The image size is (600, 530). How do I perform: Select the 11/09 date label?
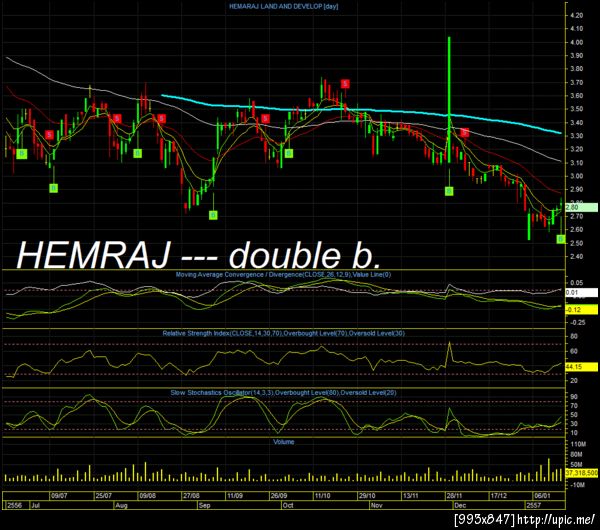coord(235,496)
